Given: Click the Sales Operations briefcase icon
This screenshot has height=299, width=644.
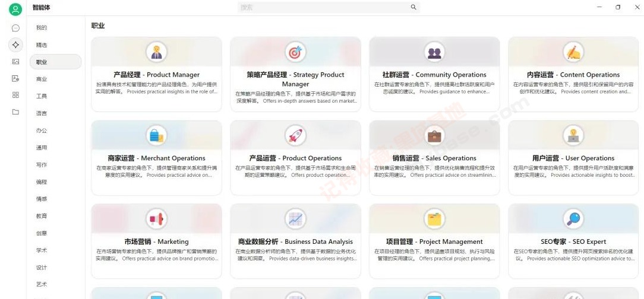Looking at the screenshot, I should click(x=434, y=135).
